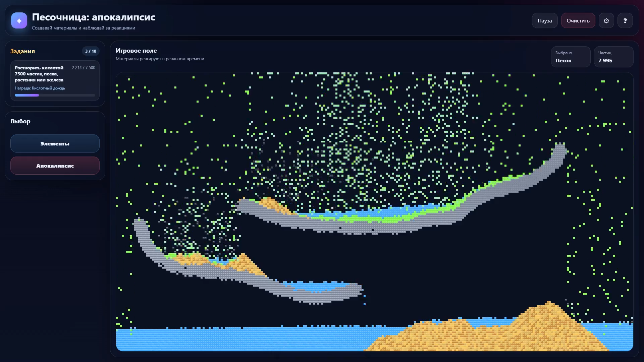Click the Награда: Кислотный дождь reward text
This screenshot has height=362, width=644.
(x=40, y=88)
